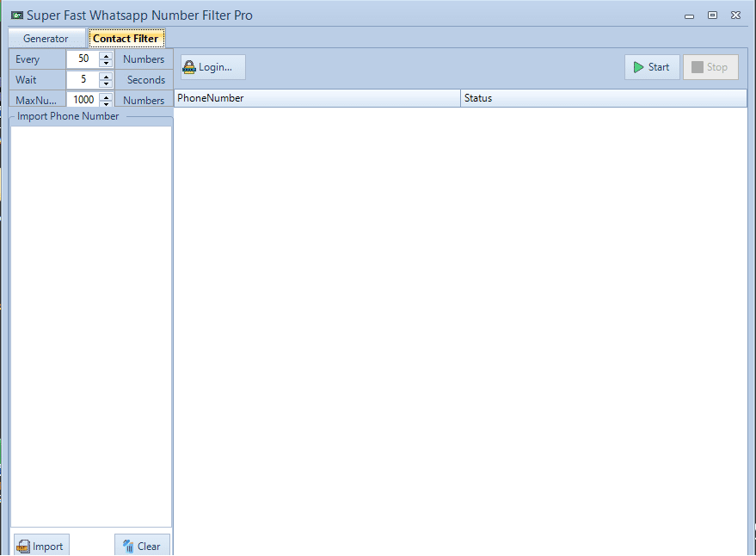Open the Login dialog
The height and width of the screenshot is (556, 756).
pyautogui.click(x=212, y=67)
